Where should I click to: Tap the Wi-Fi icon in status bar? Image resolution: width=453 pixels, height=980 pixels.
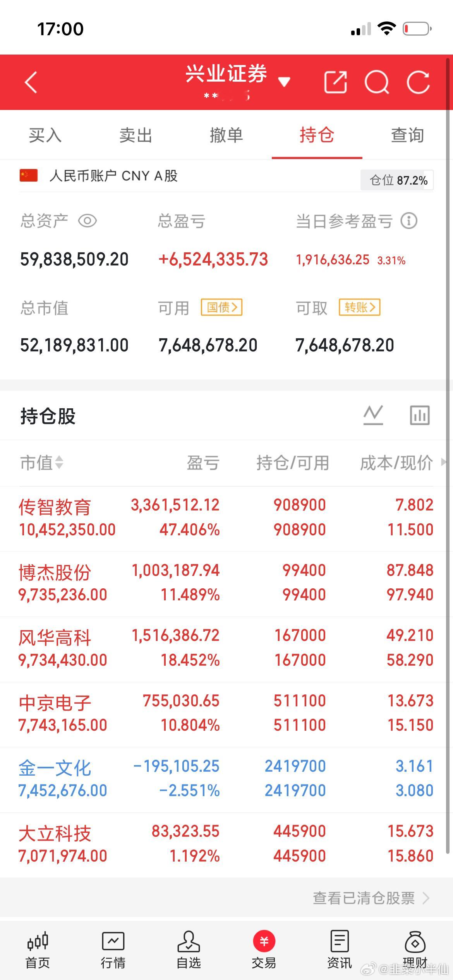click(x=386, y=29)
